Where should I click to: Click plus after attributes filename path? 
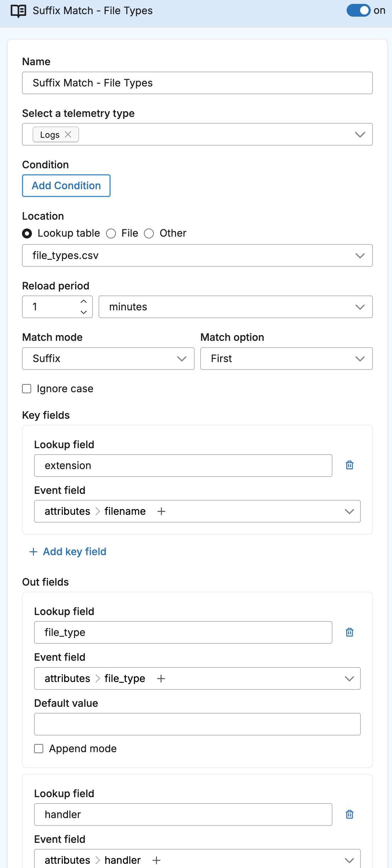tap(161, 511)
